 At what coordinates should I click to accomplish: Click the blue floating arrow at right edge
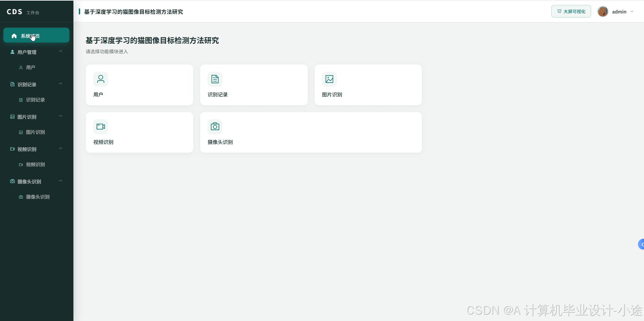[641, 244]
